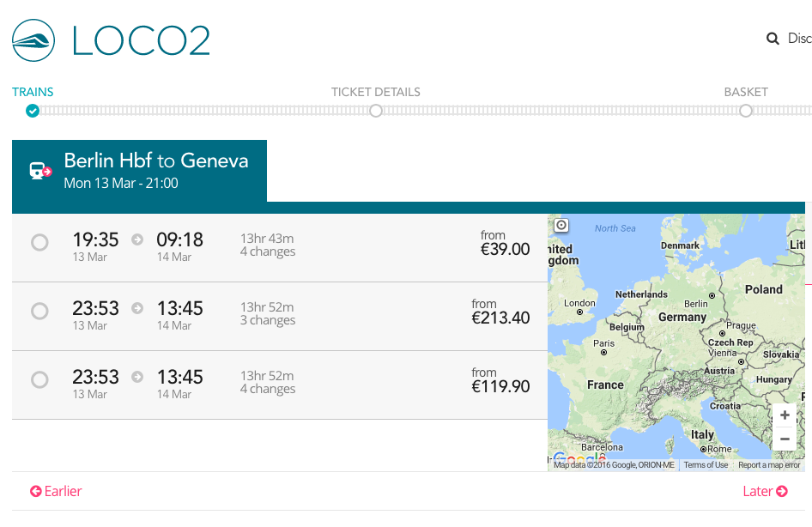Click the Trains progress step checkmark
Viewport: 812px width, 527px height.
pyautogui.click(x=33, y=111)
